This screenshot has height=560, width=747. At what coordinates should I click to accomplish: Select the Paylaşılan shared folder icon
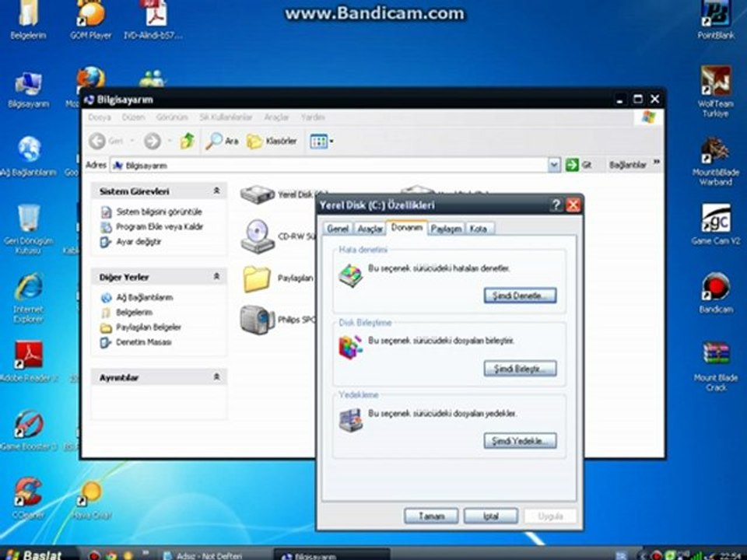click(x=258, y=278)
